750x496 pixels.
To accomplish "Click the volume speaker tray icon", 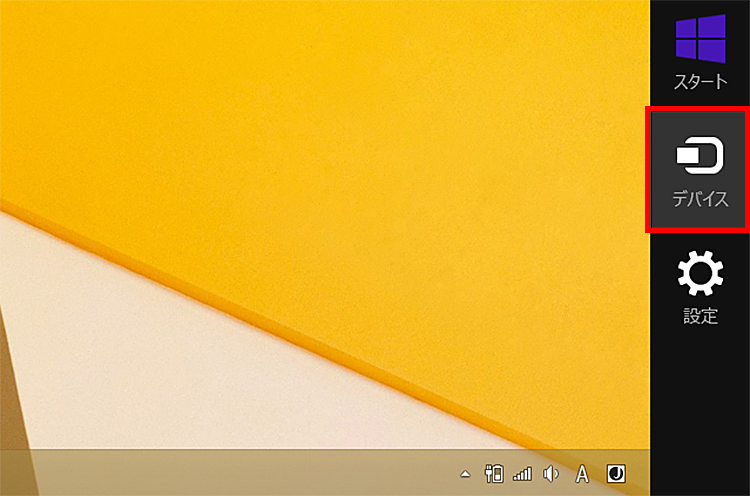I will 550,474.
